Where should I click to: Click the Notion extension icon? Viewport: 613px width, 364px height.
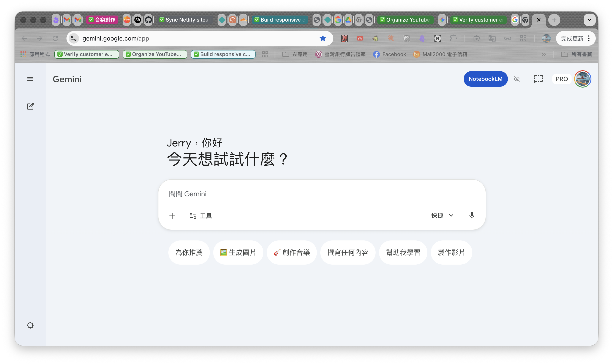pos(438,39)
